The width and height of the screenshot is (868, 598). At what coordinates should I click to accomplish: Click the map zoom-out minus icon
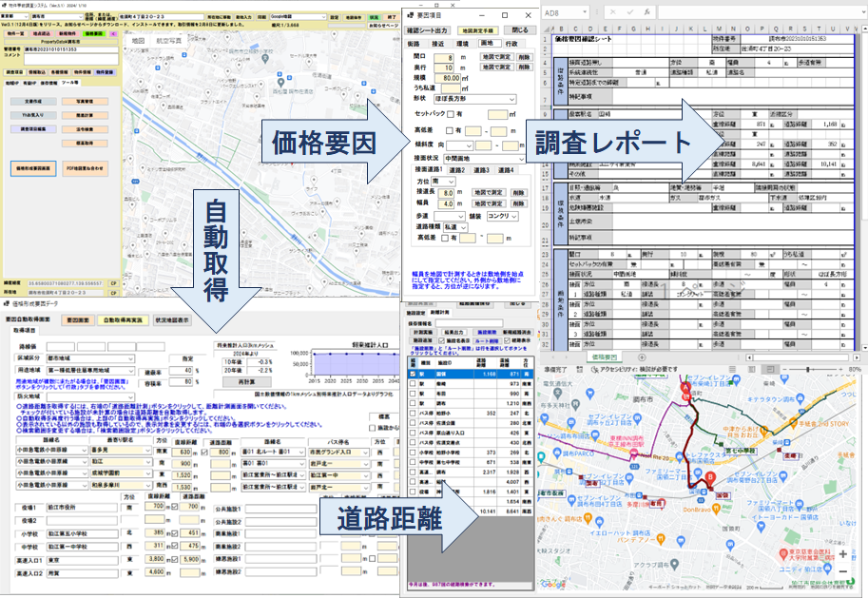click(842, 571)
